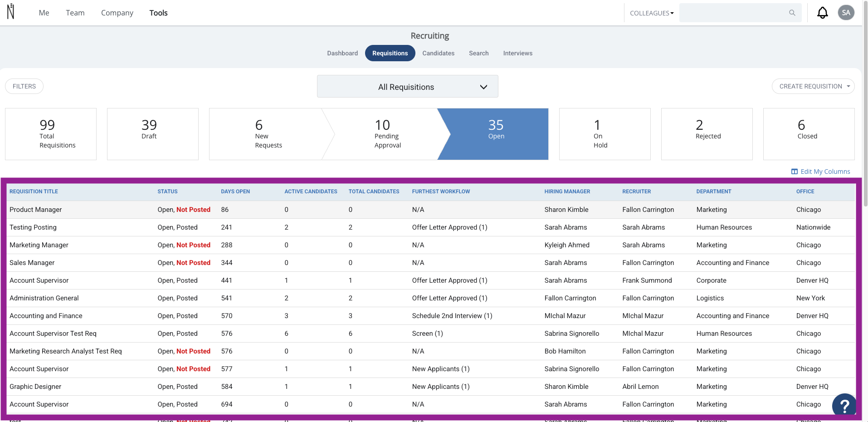Open the help question mark bubble

point(844,405)
